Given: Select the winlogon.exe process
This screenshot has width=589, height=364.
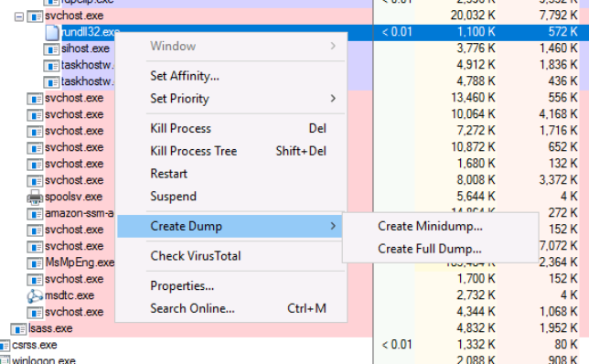Looking at the screenshot, I should point(44,359).
